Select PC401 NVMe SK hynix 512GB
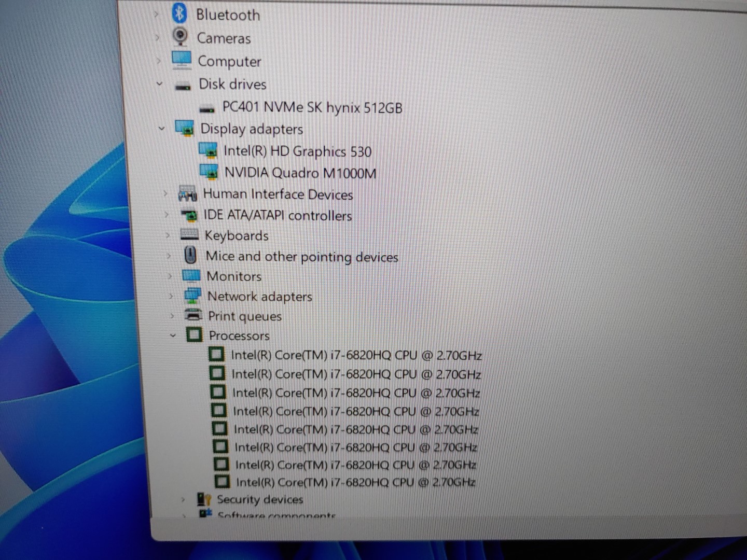The image size is (747, 560). pyautogui.click(x=312, y=107)
